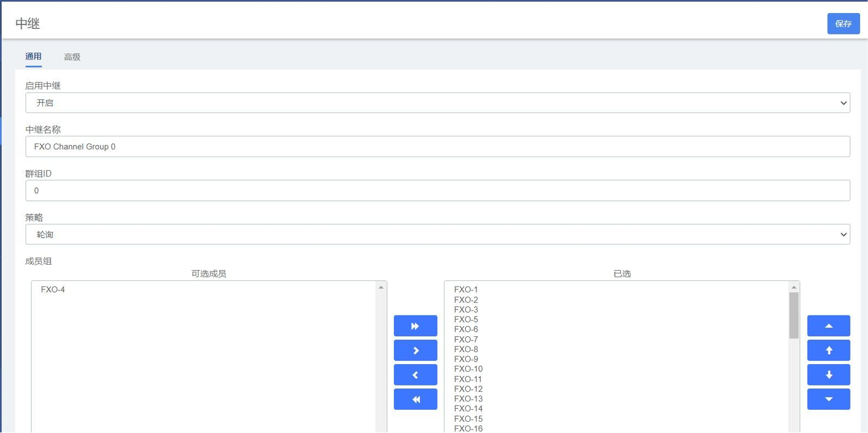Select FXO-4 in available members list
The image size is (868, 433).
53,290
